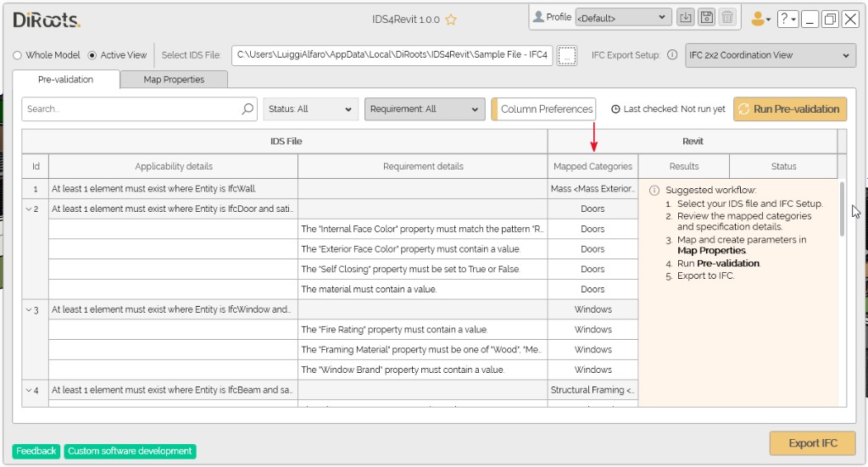Click the vertical scrollbar of the Results panel

coord(842,209)
